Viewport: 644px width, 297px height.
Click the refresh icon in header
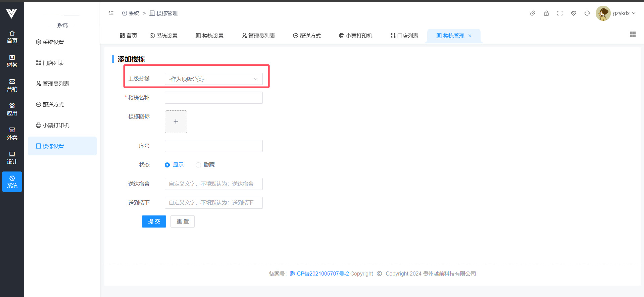click(587, 13)
